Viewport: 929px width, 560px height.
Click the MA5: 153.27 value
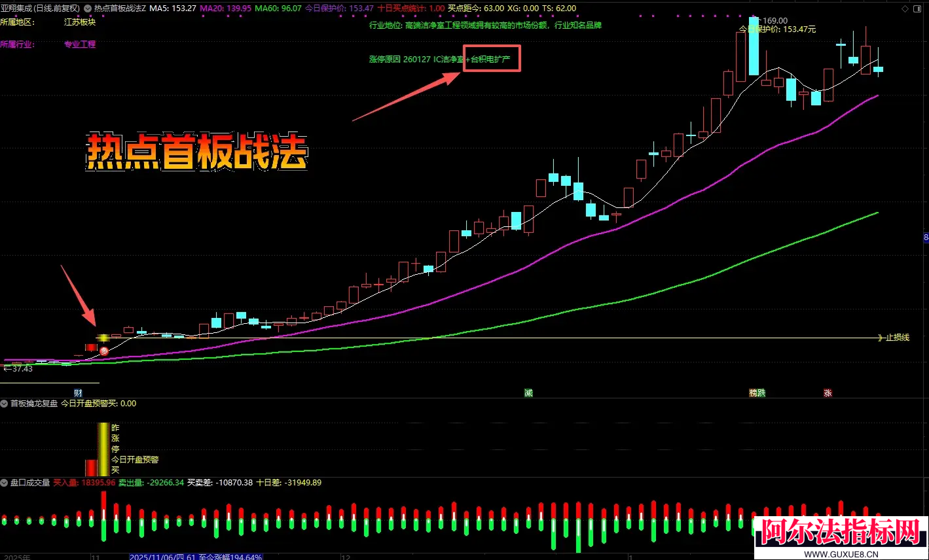point(173,9)
